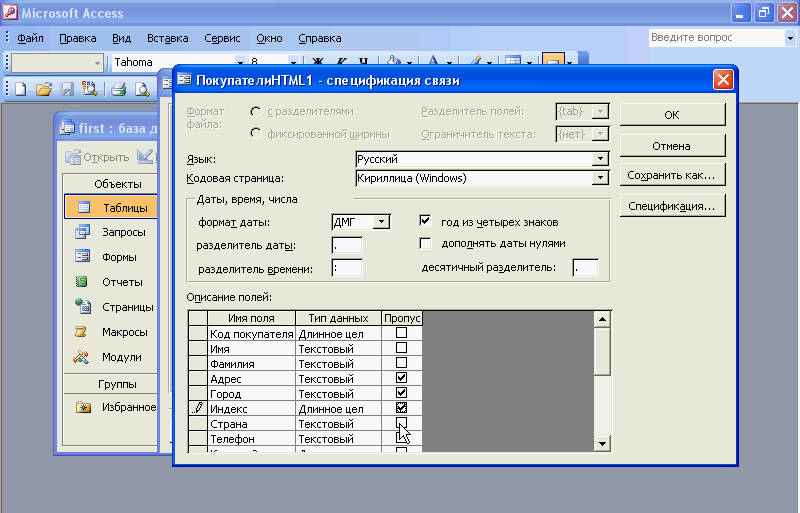Select с разделителями radio option

256,111
